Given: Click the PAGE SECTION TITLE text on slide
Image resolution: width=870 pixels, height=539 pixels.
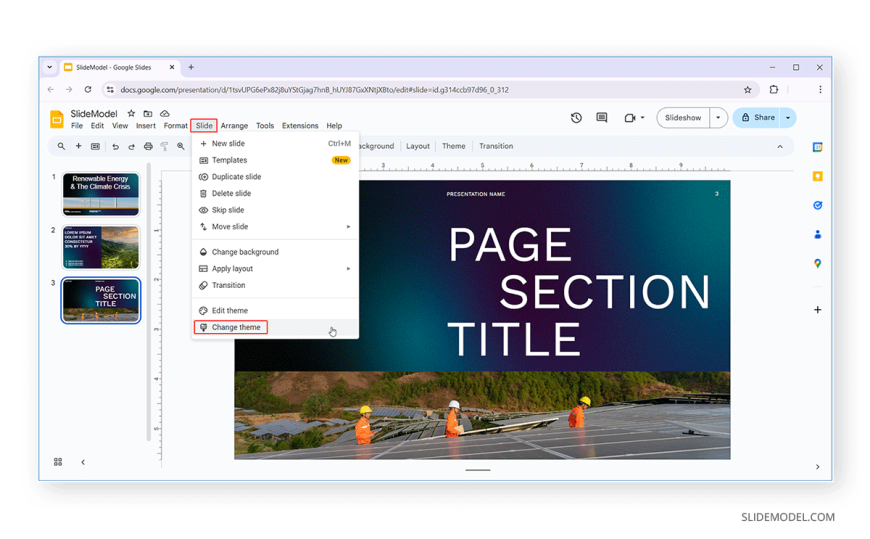Looking at the screenshot, I should [579, 291].
